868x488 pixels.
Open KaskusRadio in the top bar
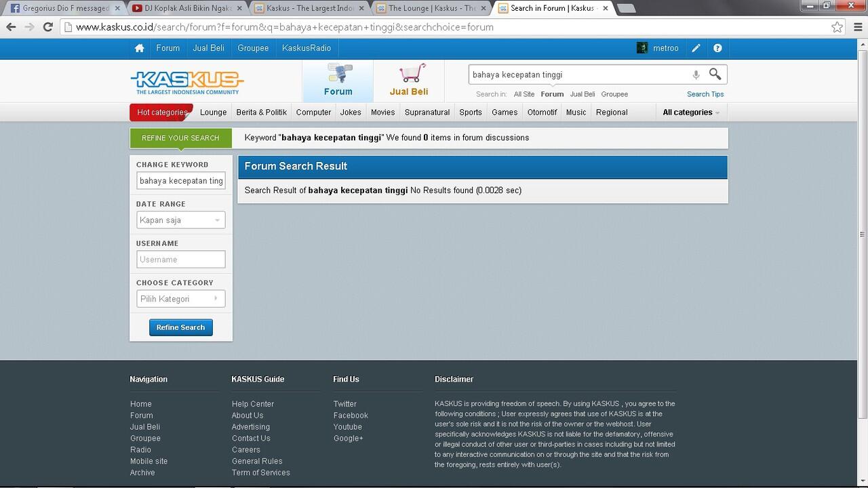307,48
